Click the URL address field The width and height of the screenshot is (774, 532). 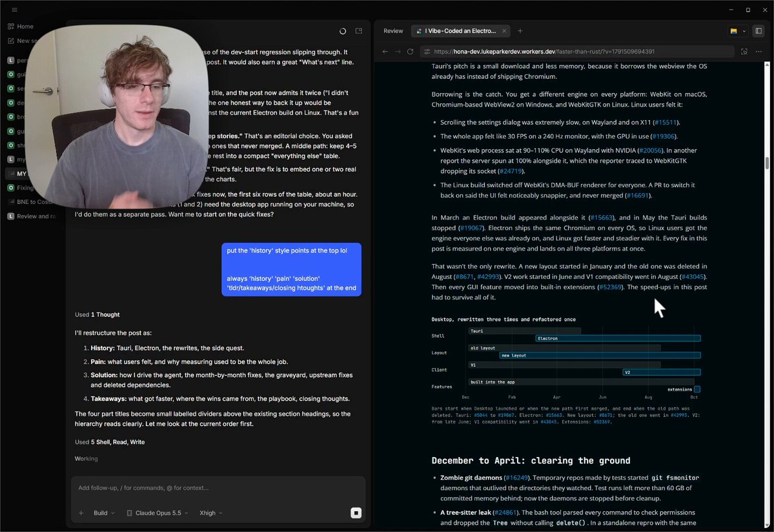click(576, 52)
